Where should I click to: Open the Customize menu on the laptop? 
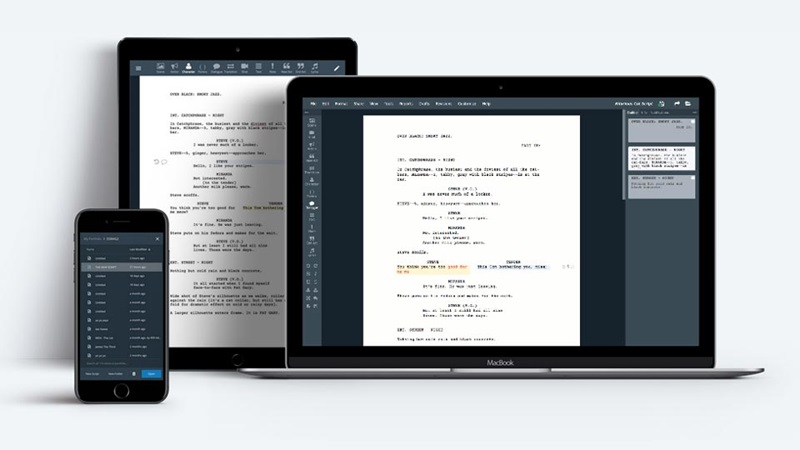click(466, 104)
